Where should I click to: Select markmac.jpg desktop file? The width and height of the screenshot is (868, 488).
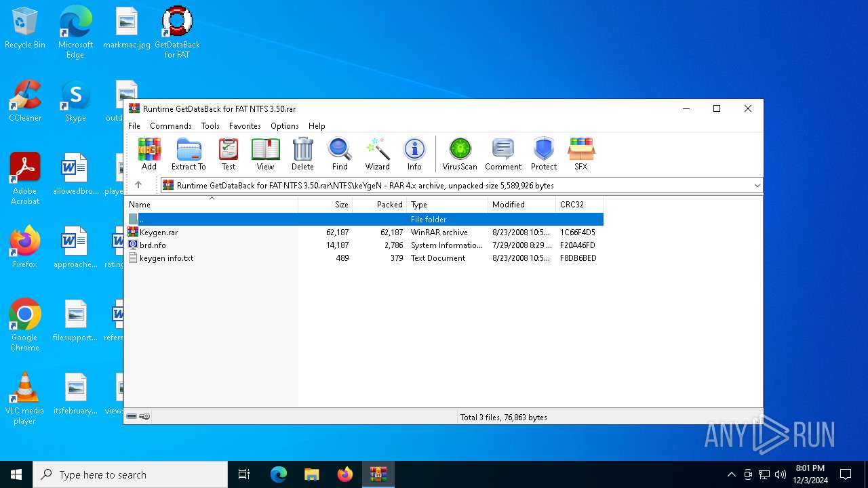[127, 28]
